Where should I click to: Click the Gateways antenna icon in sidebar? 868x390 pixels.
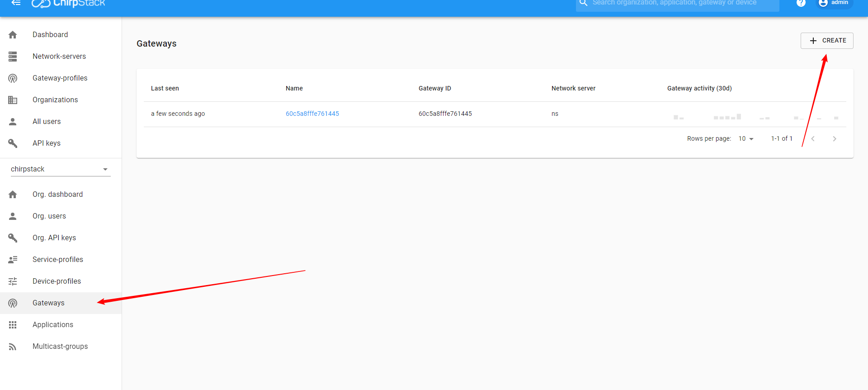[13, 303]
